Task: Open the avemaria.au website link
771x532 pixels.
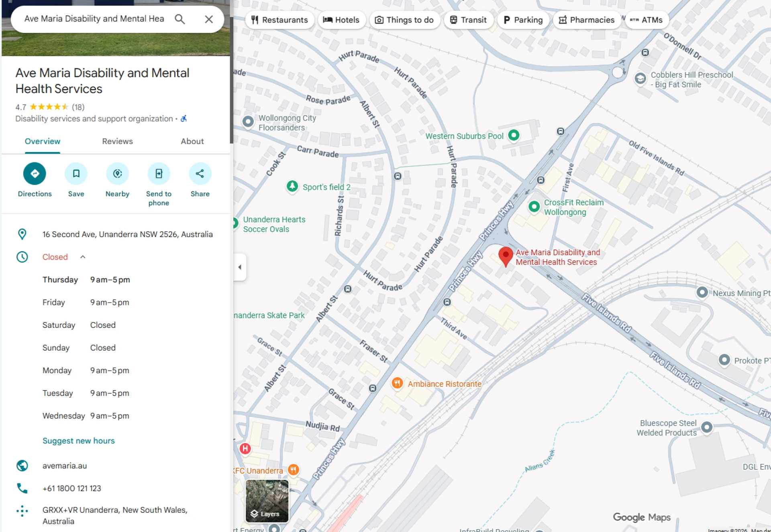Action: pyautogui.click(x=65, y=465)
